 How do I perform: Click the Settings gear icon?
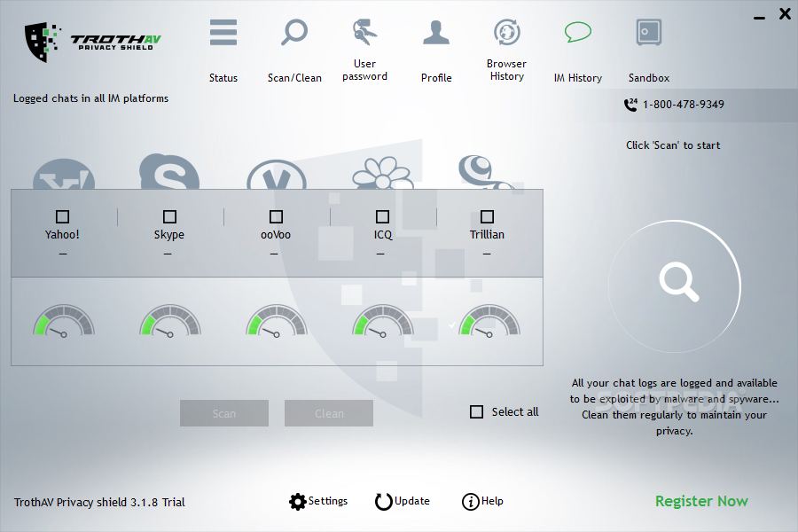(297, 502)
